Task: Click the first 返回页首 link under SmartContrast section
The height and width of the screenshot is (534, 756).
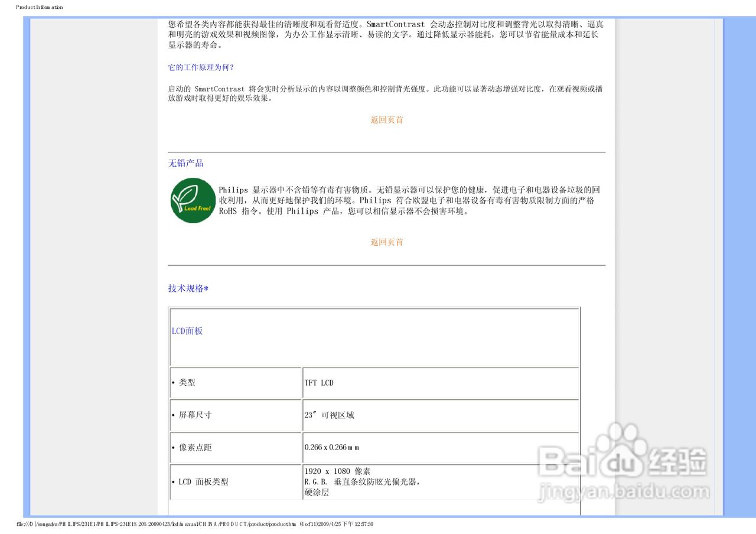Action: tap(387, 120)
